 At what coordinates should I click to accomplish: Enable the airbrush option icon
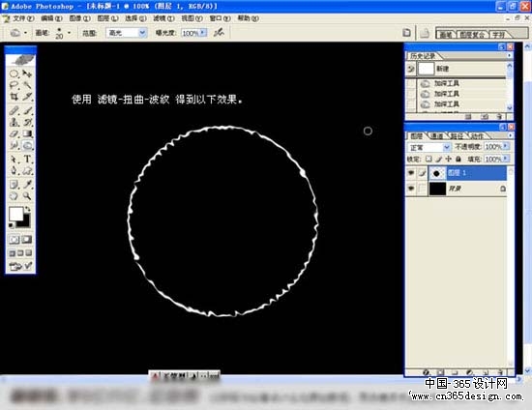pyautogui.click(x=220, y=33)
